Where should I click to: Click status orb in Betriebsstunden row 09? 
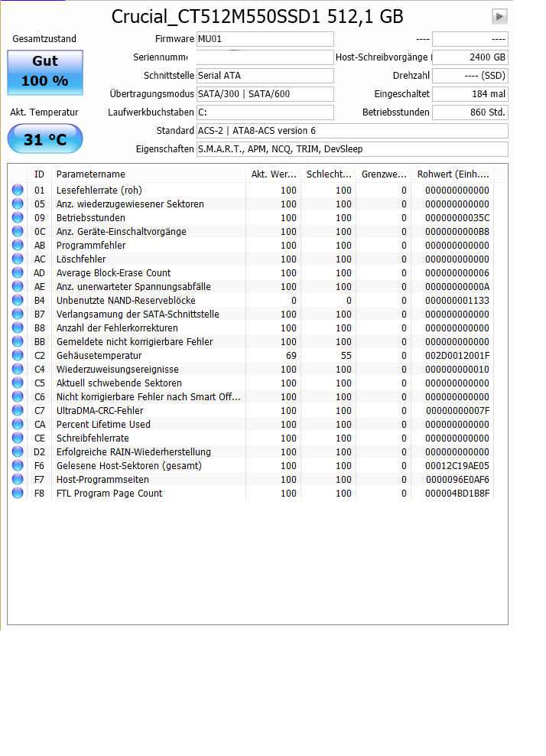click(x=18, y=217)
